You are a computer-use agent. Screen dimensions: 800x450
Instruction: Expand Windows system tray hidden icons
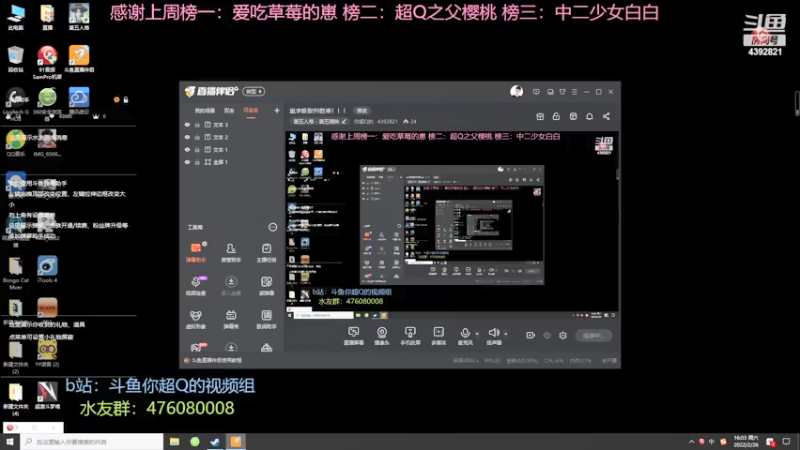[691, 442]
